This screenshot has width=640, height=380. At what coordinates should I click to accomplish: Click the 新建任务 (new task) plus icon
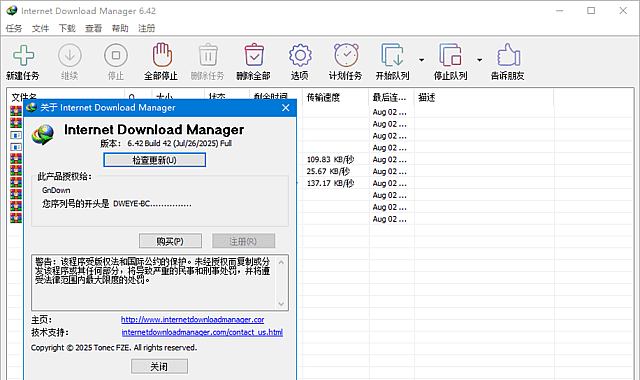[23, 55]
